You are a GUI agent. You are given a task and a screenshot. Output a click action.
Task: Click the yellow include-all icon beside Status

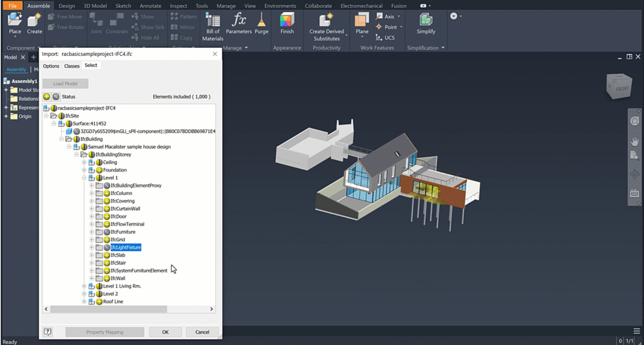click(x=47, y=97)
